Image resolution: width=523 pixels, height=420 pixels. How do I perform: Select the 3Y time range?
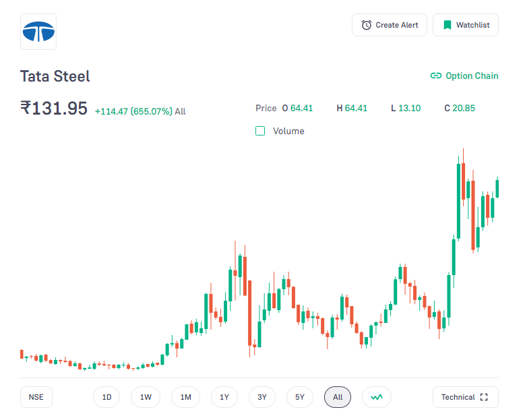coord(261,397)
